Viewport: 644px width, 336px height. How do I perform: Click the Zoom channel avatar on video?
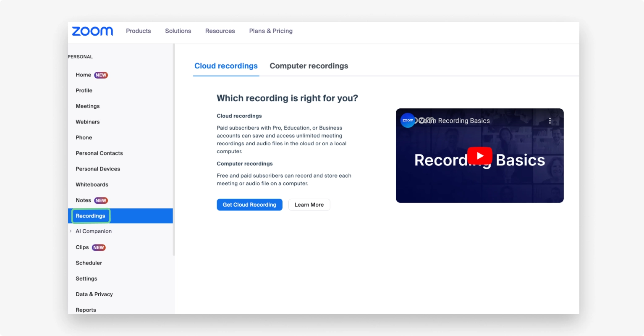pos(408,121)
